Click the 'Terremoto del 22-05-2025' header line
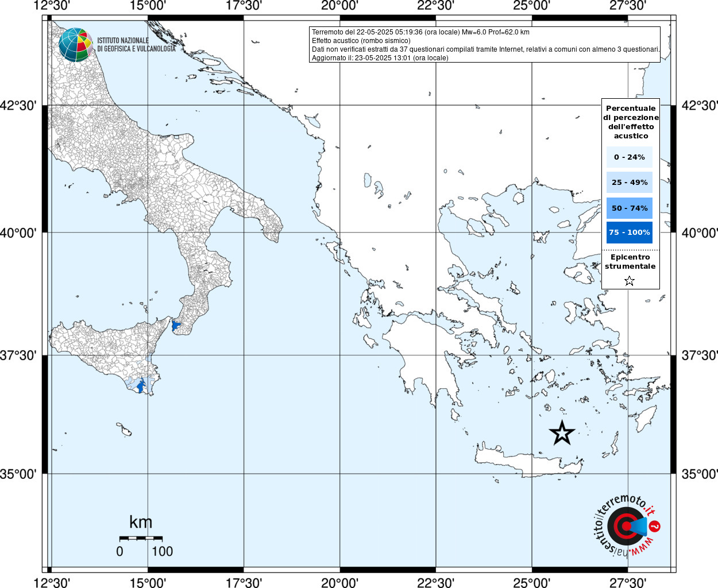Viewport: 718px width, 588px height. point(420,32)
